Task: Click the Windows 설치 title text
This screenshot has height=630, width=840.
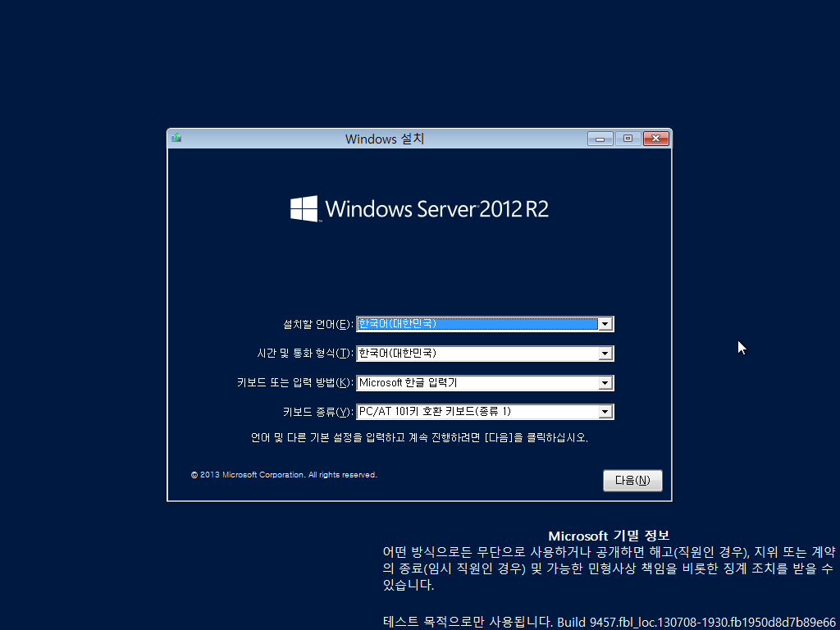Action: 385,139
